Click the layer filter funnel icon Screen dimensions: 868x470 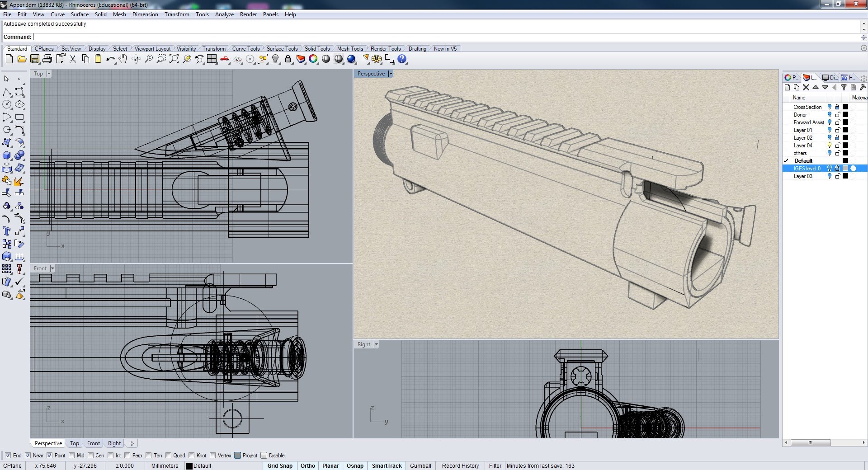[x=844, y=88]
